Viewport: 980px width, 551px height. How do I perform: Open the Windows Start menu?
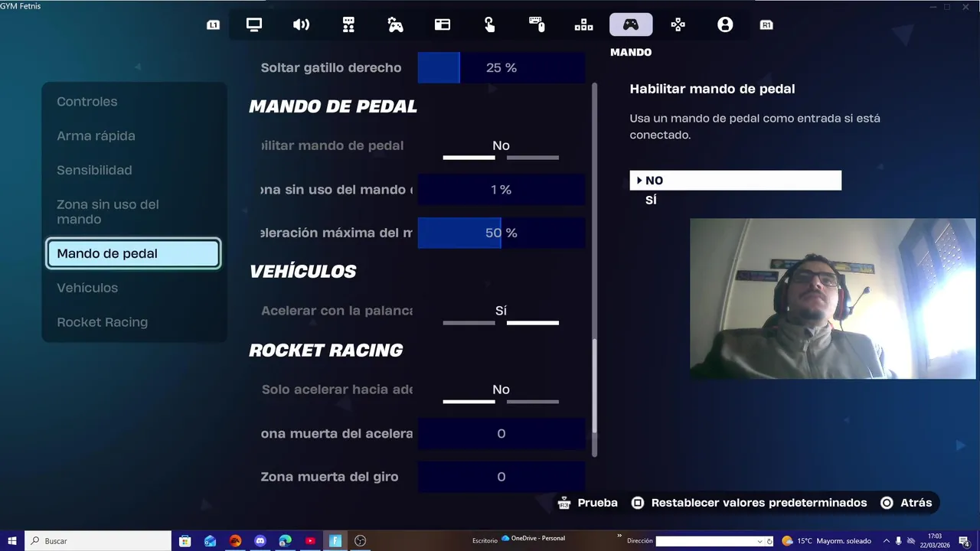coord(12,540)
